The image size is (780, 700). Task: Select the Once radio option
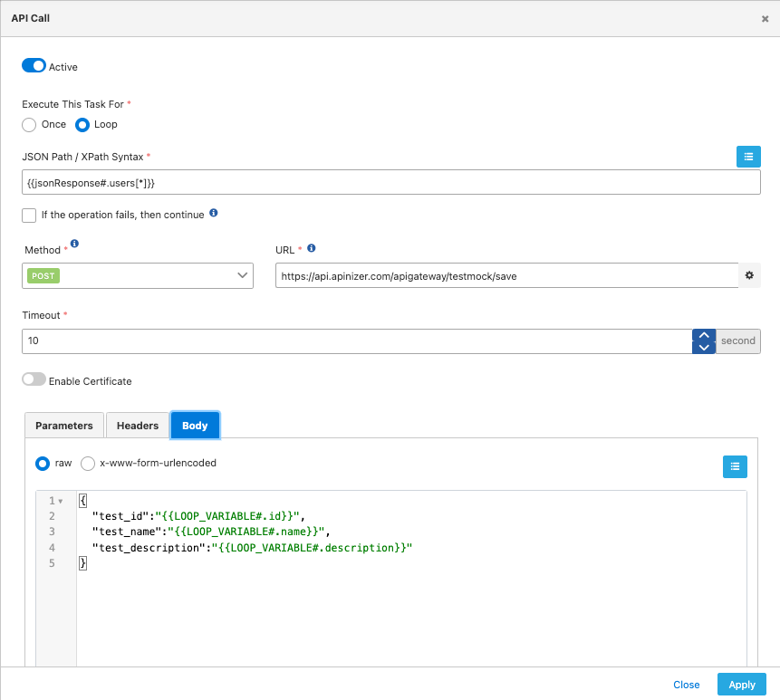(x=29, y=124)
